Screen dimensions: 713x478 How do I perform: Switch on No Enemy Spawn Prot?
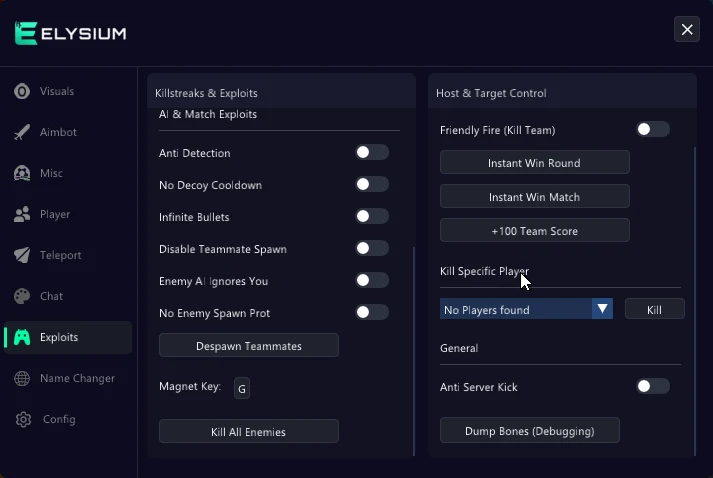[372, 312]
